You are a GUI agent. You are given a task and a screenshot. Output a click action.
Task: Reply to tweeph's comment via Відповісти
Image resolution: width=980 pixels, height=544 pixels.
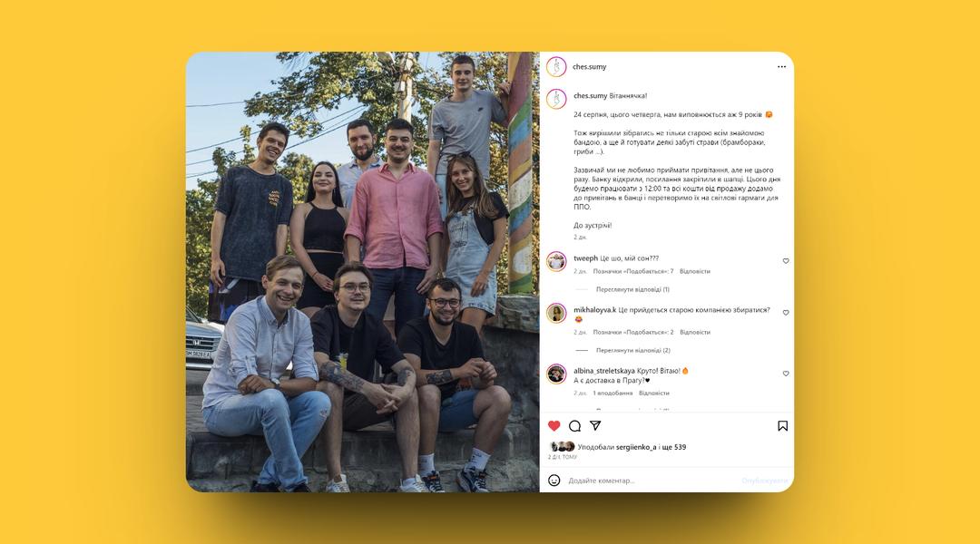point(694,272)
